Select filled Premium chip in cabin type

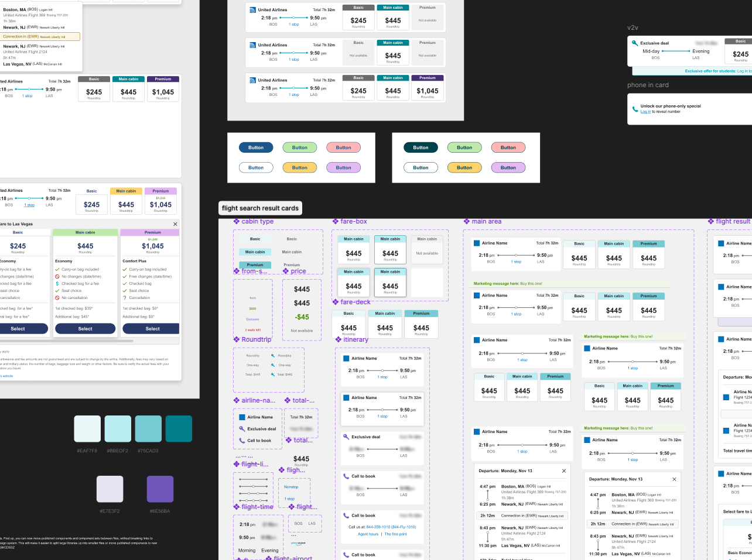tap(255, 264)
